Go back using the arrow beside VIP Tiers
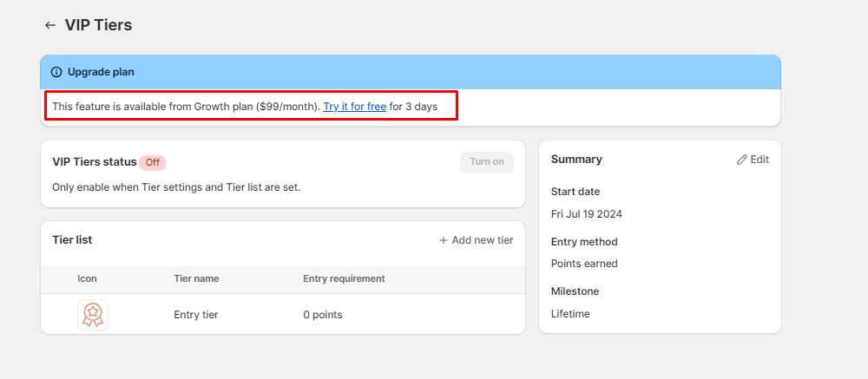868x379 pixels. [x=50, y=25]
